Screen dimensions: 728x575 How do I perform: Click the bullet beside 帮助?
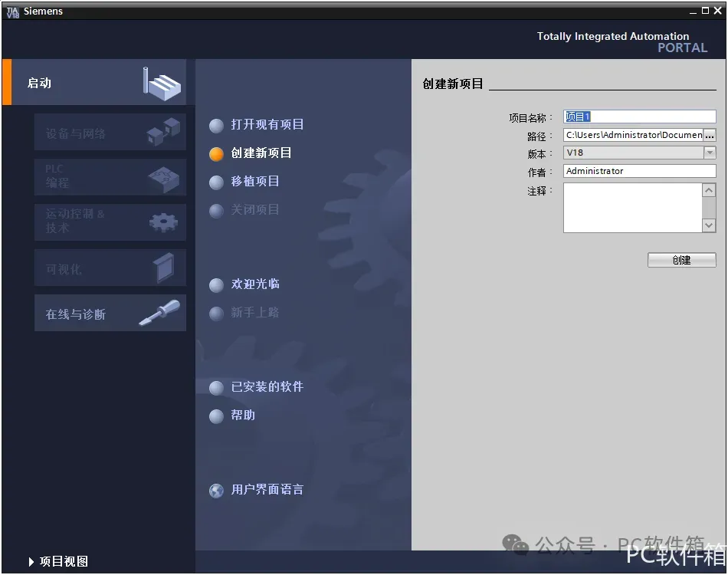(216, 416)
